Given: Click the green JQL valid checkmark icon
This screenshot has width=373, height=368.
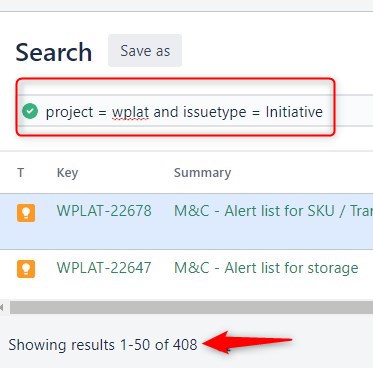Looking at the screenshot, I should [30, 111].
